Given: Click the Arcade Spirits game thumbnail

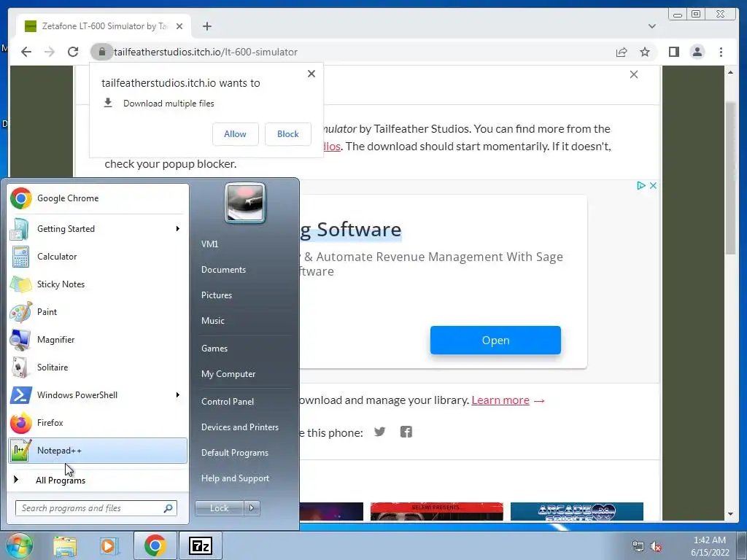Looking at the screenshot, I should click(x=576, y=511).
